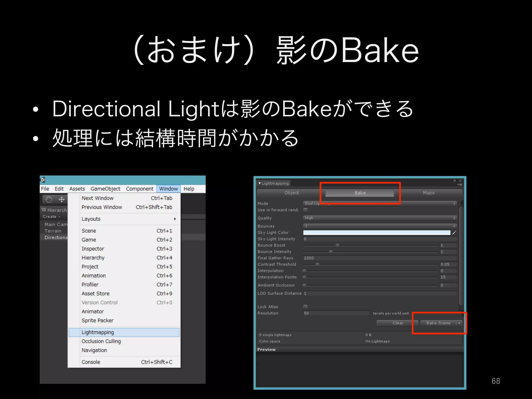This screenshot has height=399, width=532.
Task: Switch to the Maps tab
Action: click(x=428, y=193)
